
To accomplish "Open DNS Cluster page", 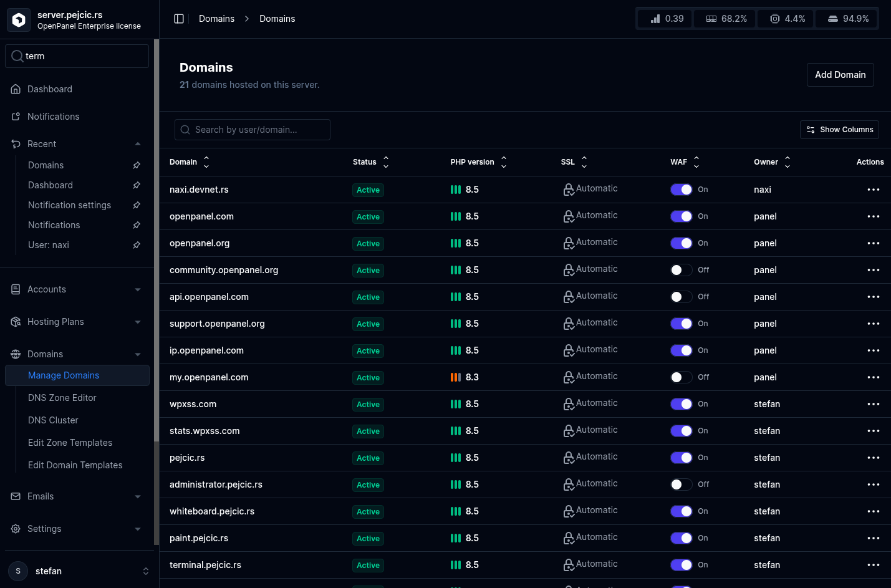I will point(53,420).
